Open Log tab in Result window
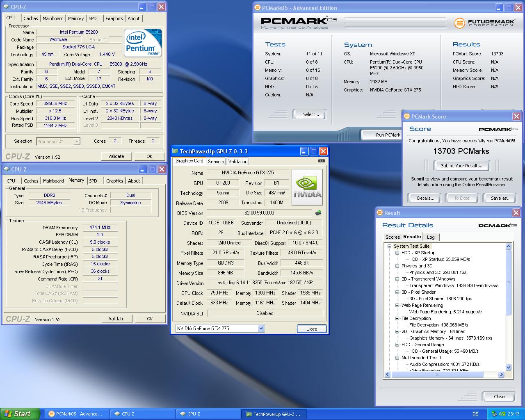Screen dimensions: 525x420 pyautogui.click(x=431, y=237)
